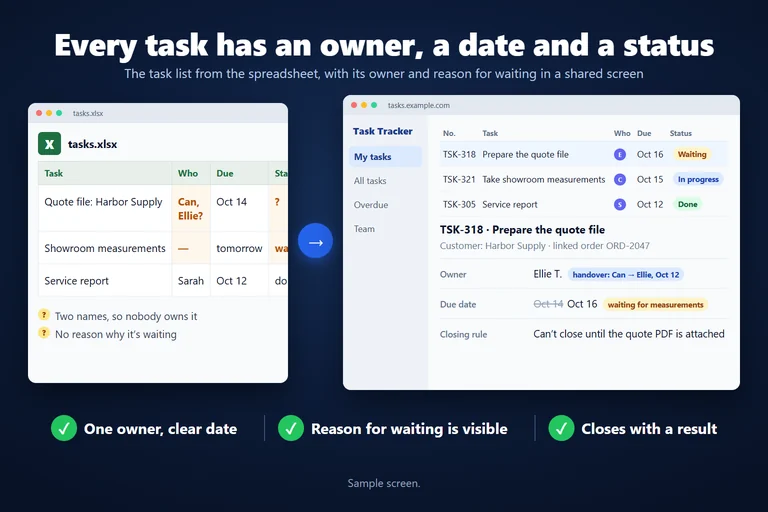The height and width of the screenshot is (512, 768).
Task: Click the Oct 16 due date value in details
Action: point(582,304)
